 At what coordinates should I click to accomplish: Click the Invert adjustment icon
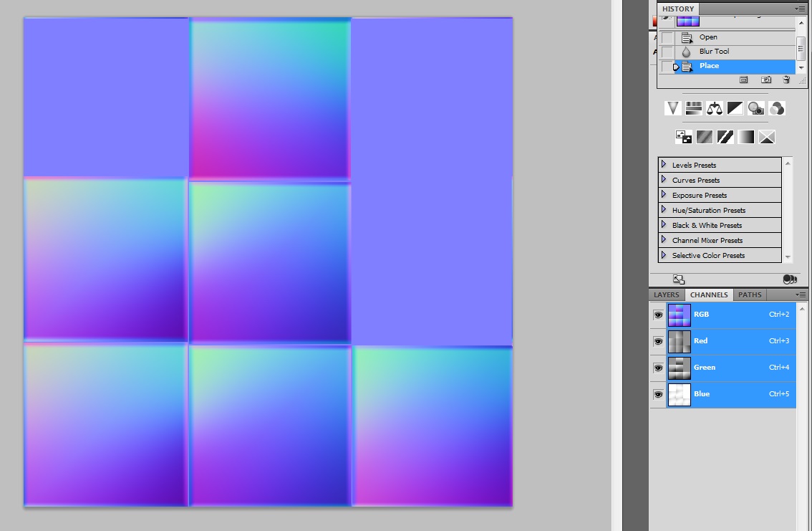click(x=683, y=136)
